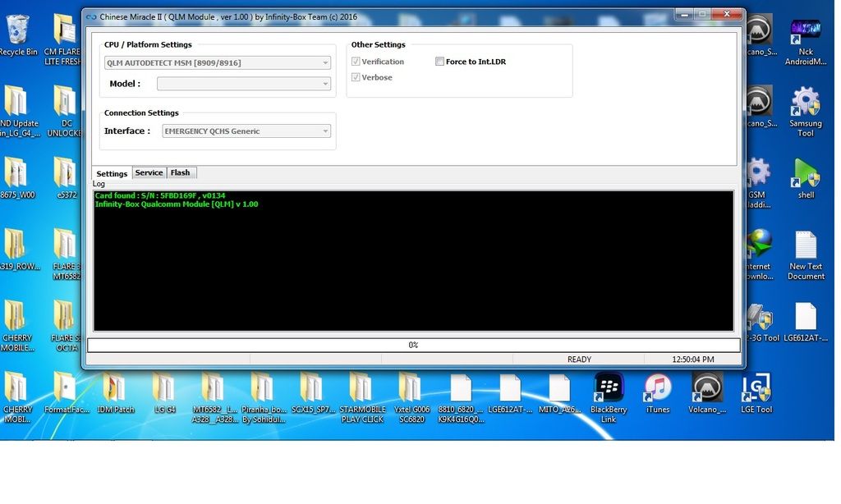Screen dimensions: 841x504
Task: Enable the Force to Int.LDR checkbox
Action: (439, 62)
